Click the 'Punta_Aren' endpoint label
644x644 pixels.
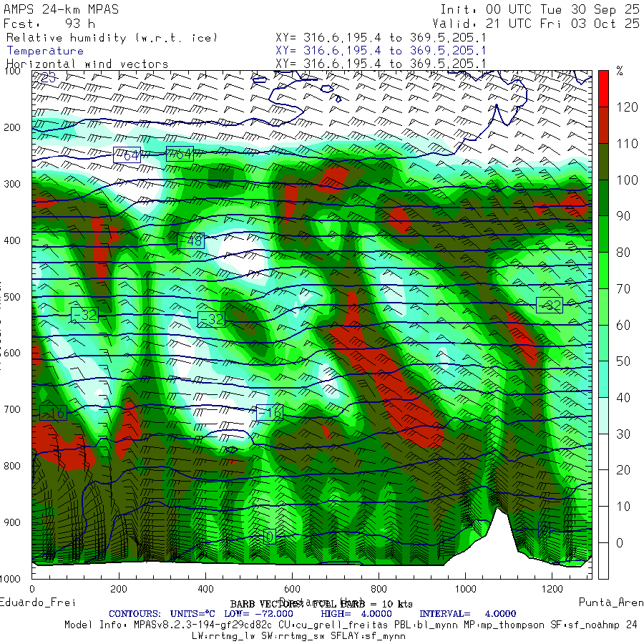click(611, 602)
